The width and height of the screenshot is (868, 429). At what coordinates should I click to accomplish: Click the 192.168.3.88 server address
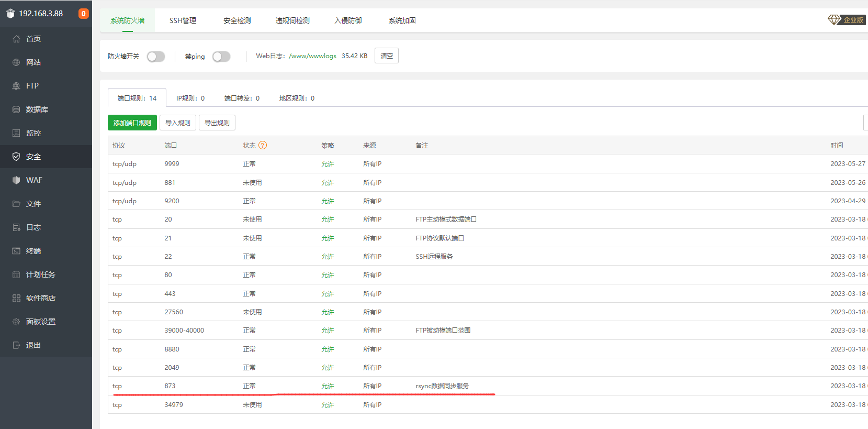tap(41, 14)
